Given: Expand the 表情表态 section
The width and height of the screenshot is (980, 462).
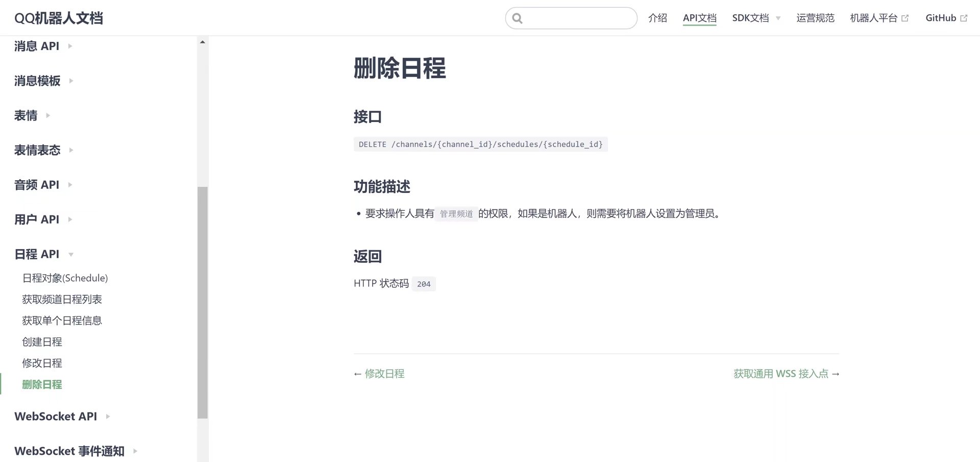Looking at the screenshot, I should [71, 150].
